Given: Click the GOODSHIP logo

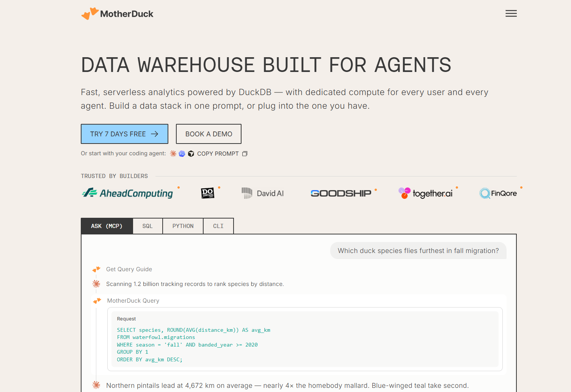Looking at the screenshot, I should point(341,193).
